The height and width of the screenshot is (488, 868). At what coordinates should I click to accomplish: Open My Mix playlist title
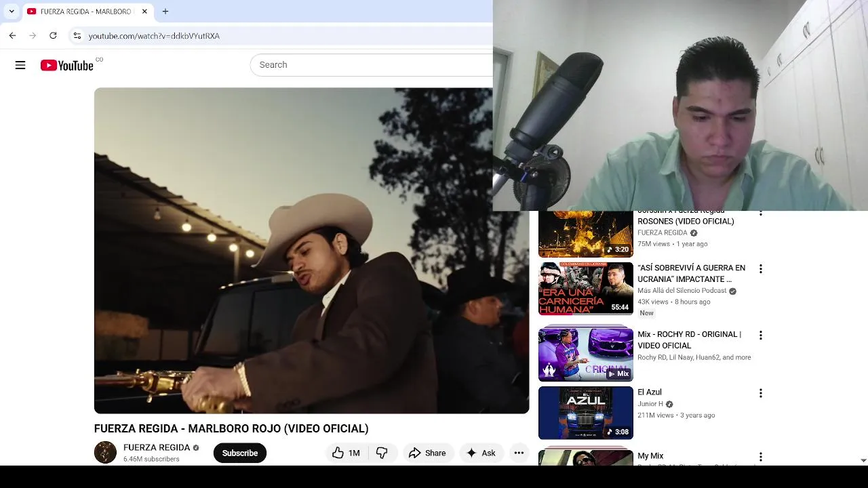click(x=650, y=456)
